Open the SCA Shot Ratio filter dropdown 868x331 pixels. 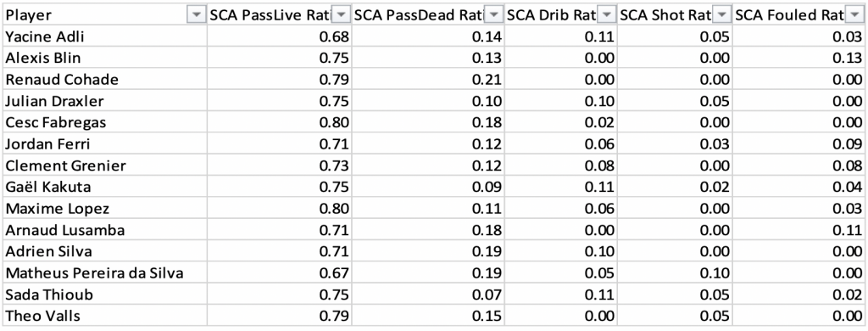point(722,15)
